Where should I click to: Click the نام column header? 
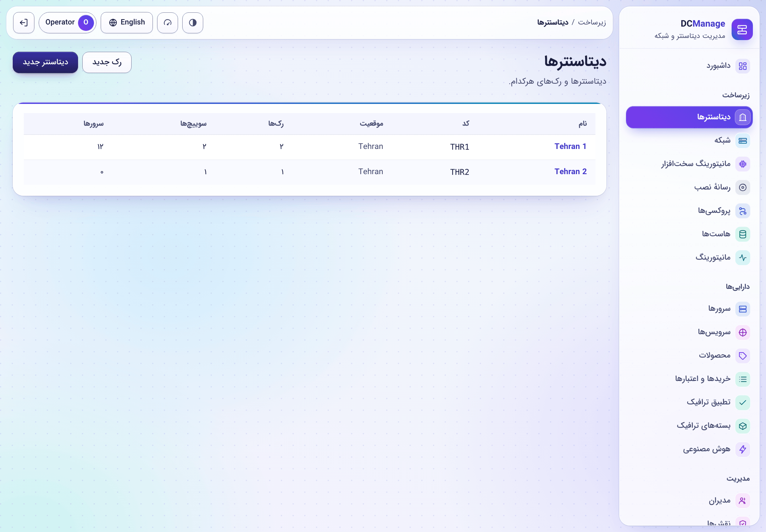pos(583,123)
